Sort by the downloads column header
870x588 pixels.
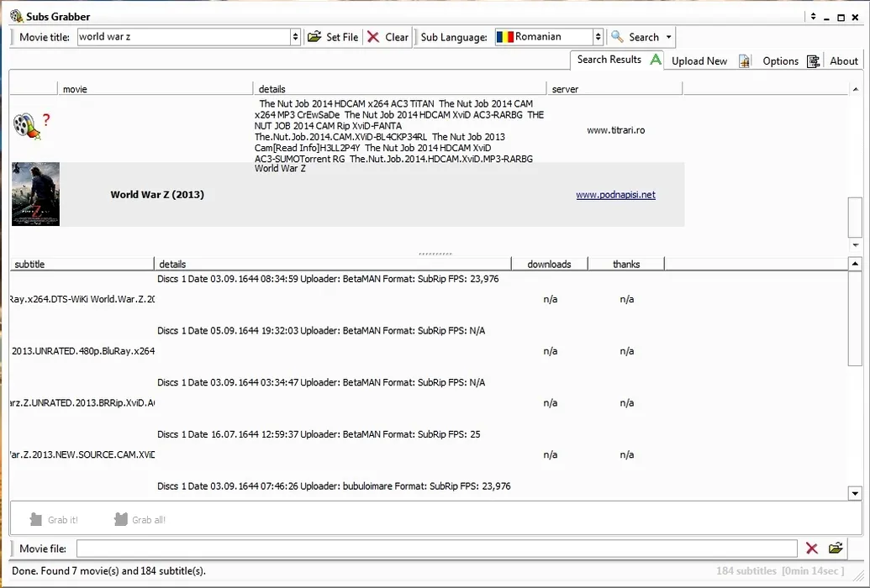click(549, 264)
